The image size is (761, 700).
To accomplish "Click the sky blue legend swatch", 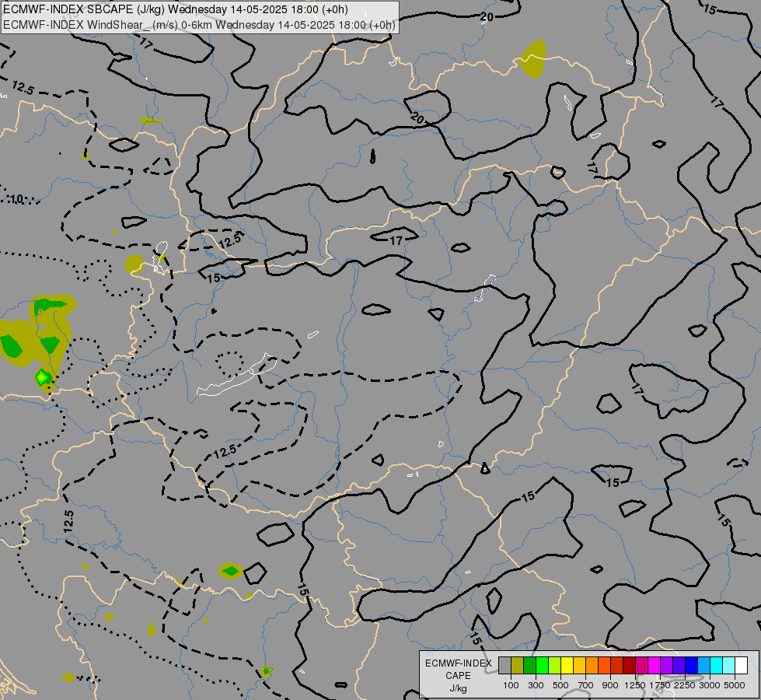I will point(703,665).
